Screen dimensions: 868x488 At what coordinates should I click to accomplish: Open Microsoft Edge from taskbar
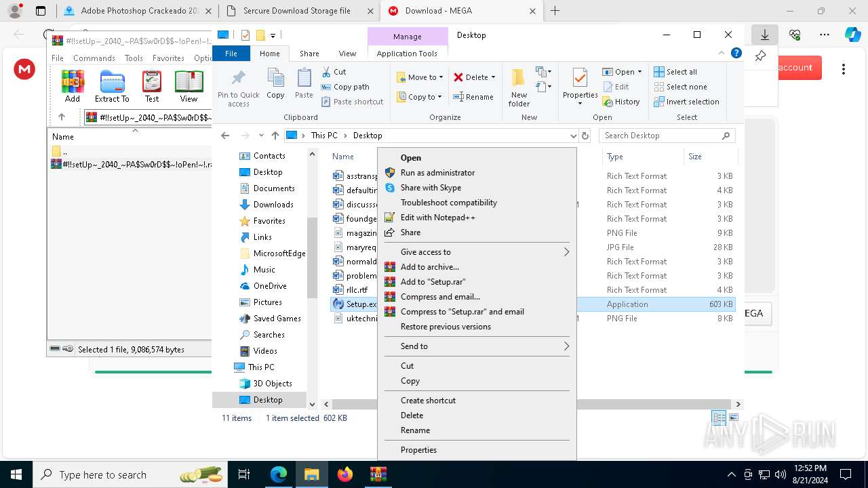pyautogui.click(x=279, y=474)
